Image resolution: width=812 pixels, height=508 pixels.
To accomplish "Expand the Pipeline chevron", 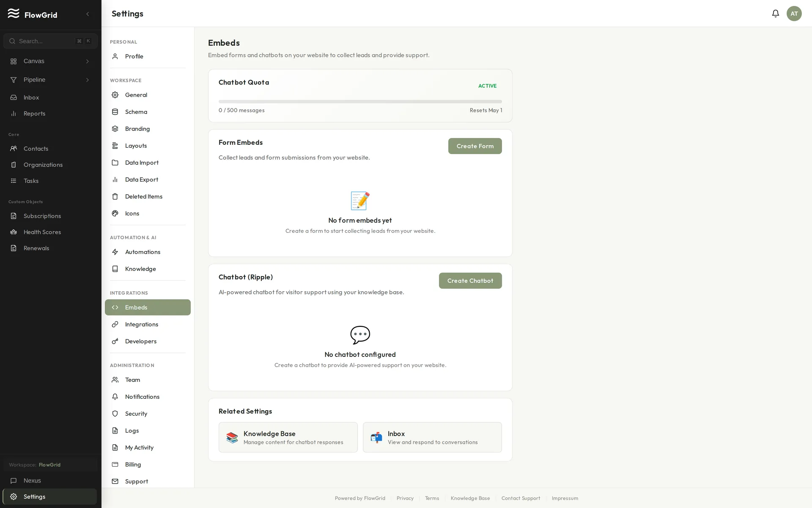I will click(88, 80).
